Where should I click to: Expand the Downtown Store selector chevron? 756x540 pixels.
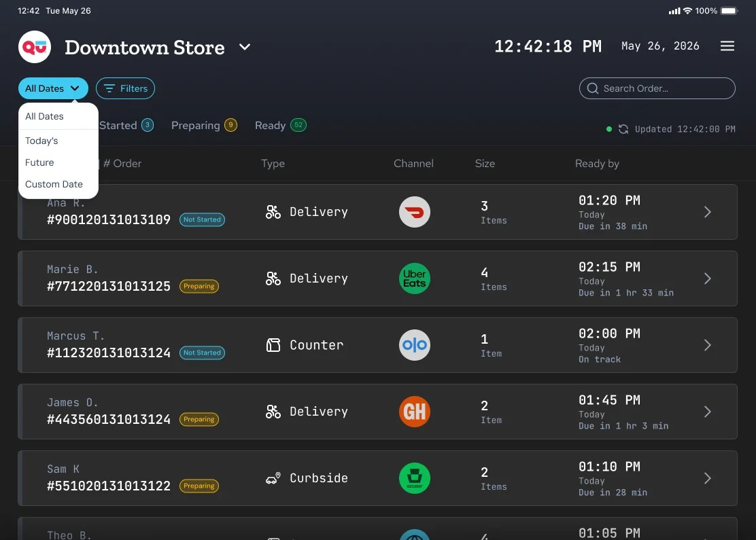(x=245, y=47)
